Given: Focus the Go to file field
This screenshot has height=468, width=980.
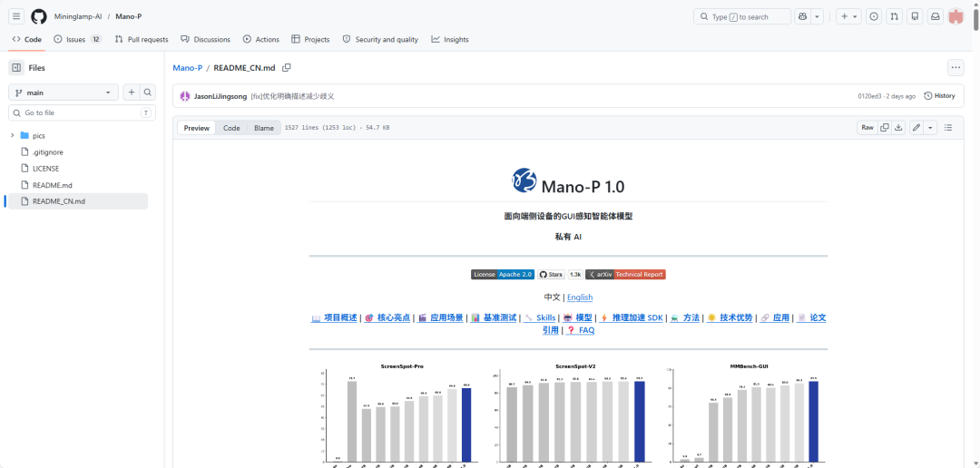Looking at the screenshot, I should tap(82, 113).
